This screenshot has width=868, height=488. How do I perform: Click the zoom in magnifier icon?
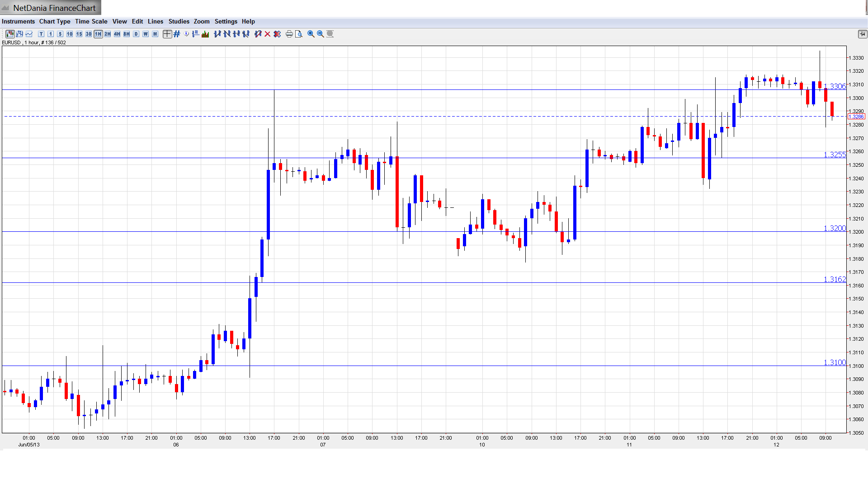[x=311, y=34]
